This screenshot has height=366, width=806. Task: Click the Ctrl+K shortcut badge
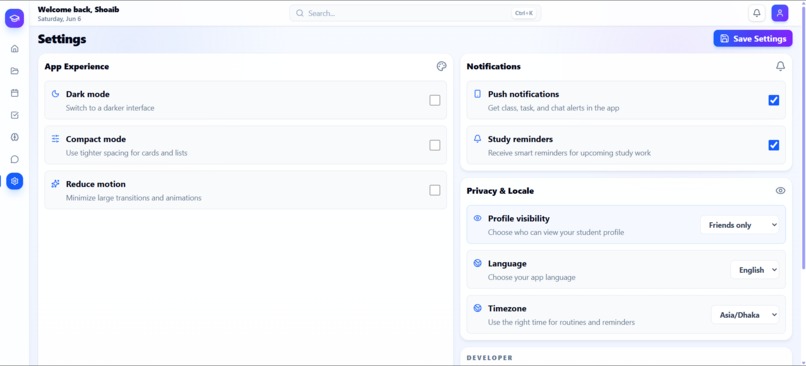pos(524,13)
